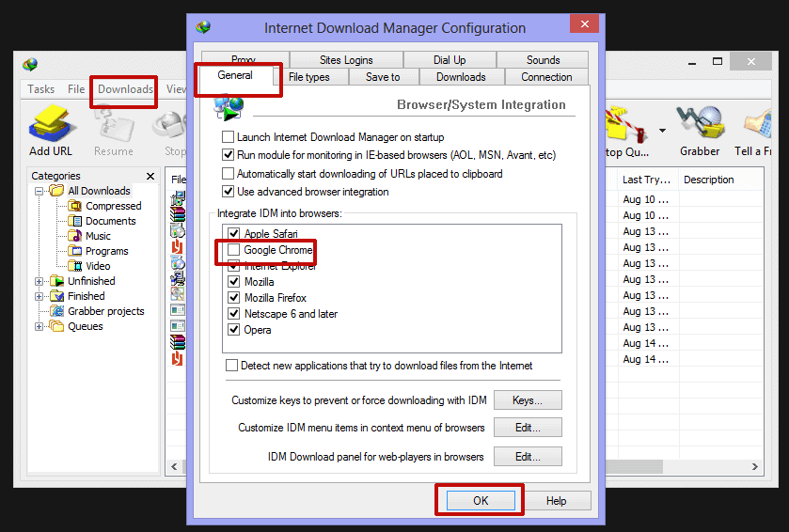Uncheck the Mozilla browser checkbox

(233, 282)
